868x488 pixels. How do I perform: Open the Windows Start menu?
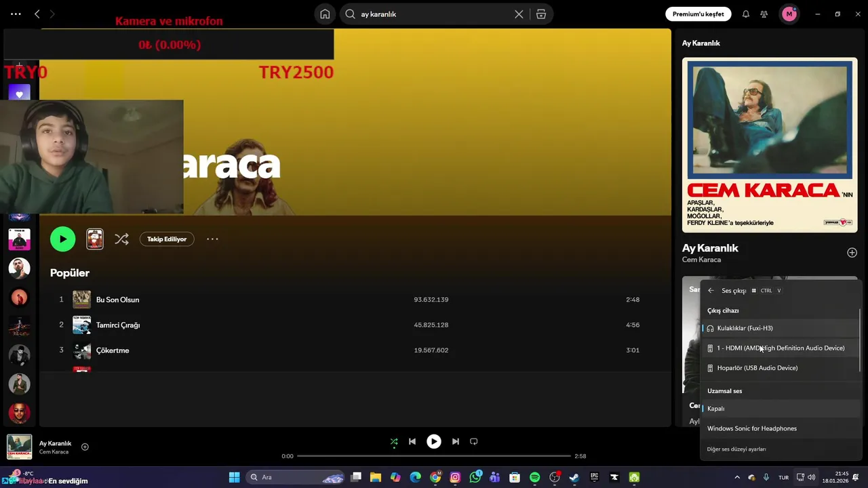pos(234,477)
